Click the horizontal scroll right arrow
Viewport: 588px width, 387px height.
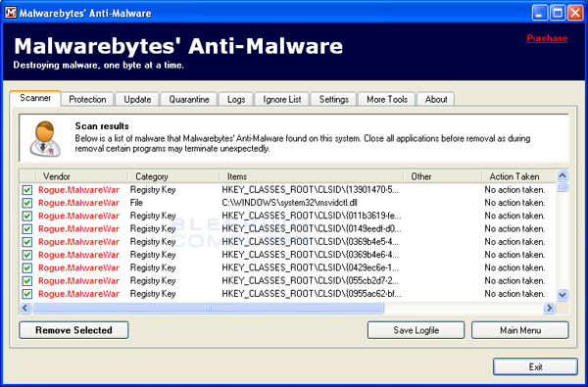550,308
